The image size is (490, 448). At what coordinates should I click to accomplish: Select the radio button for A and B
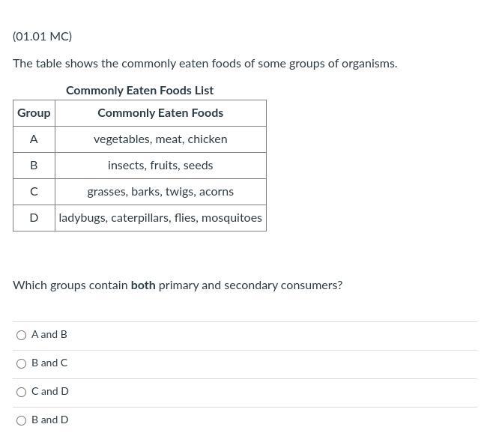[21, 335]
